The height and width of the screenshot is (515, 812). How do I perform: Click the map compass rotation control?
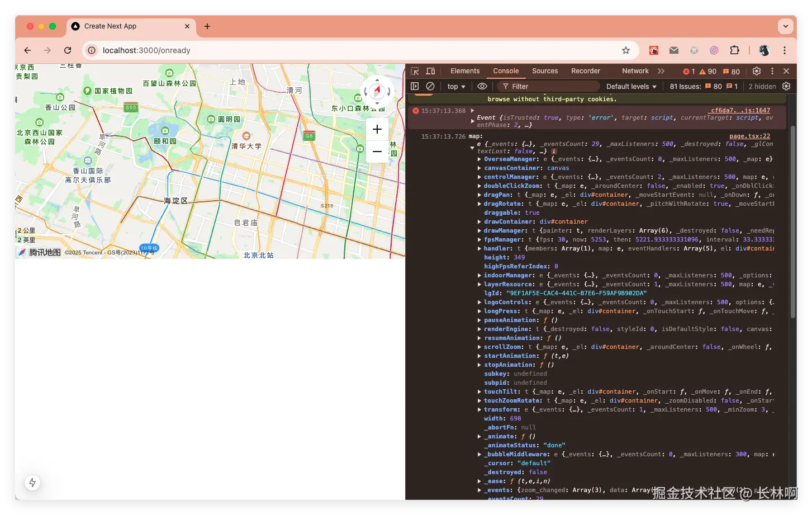point(377,91)
